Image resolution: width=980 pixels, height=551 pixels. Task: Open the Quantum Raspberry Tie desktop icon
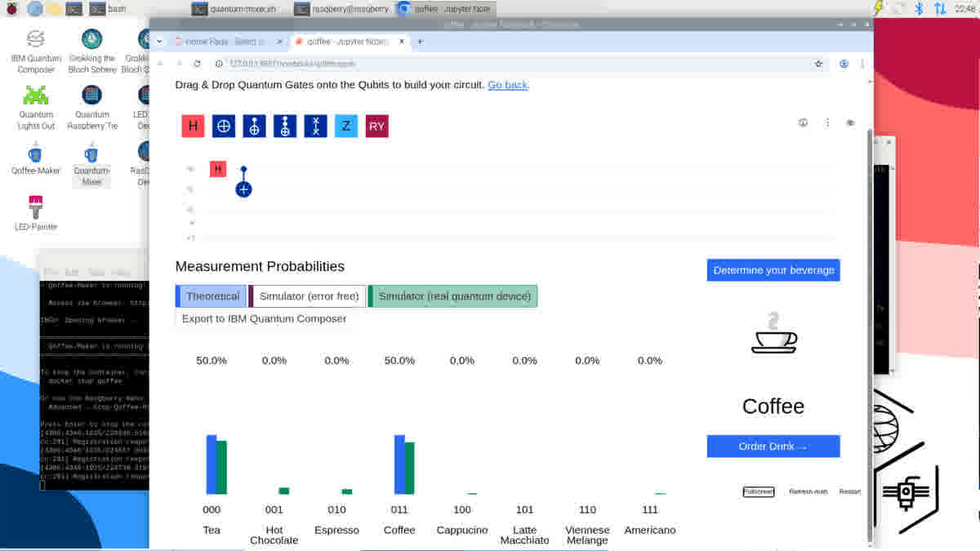coord(91,107)
